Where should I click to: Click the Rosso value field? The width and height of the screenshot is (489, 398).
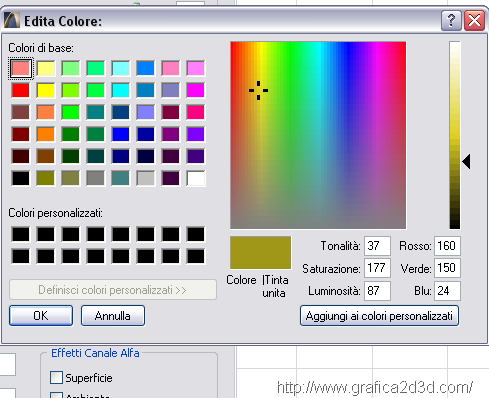(x=447, y=246)
